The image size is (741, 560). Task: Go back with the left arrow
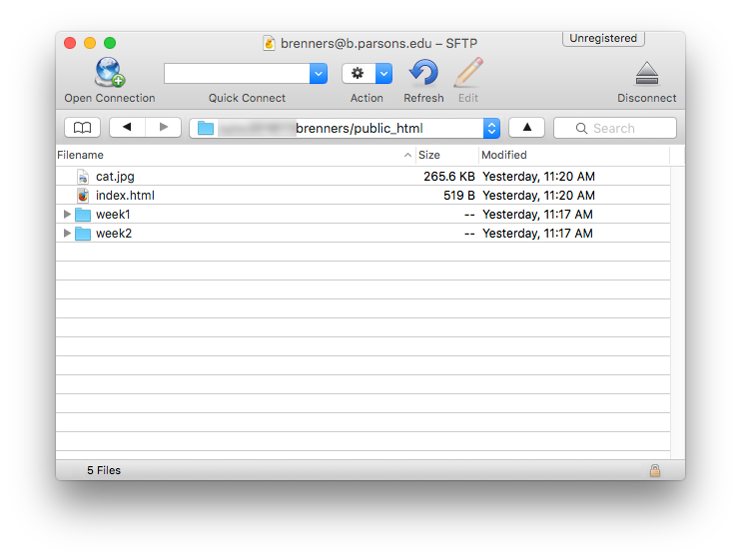127,128
